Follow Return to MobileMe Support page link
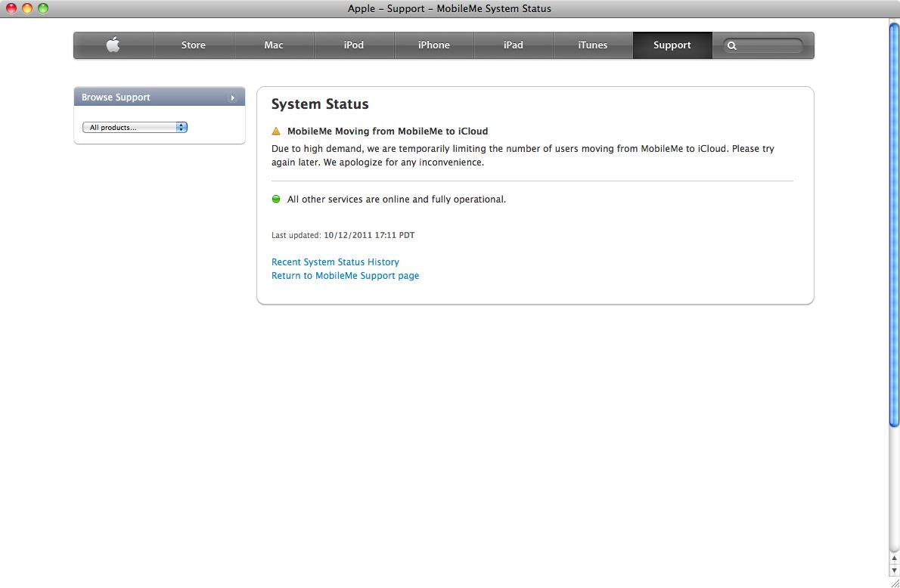The height and width of the screenshot is (588, 900). tap(345, 276)
